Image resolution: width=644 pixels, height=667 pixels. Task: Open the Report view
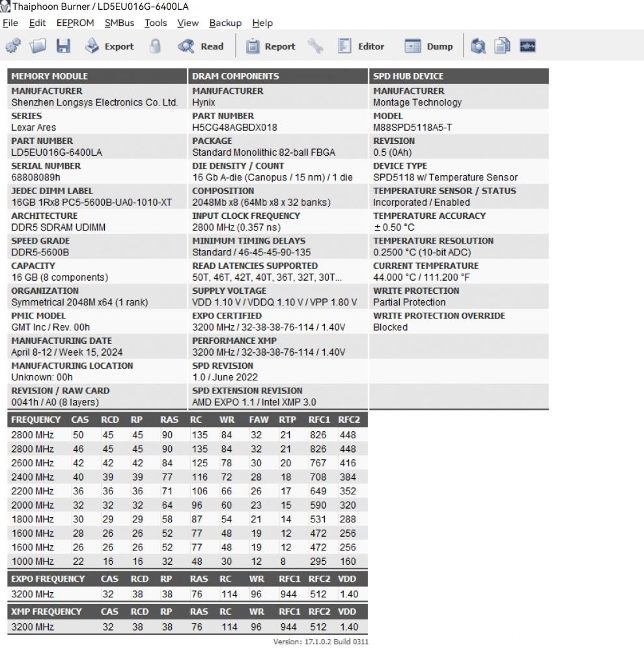pos(271,46)
